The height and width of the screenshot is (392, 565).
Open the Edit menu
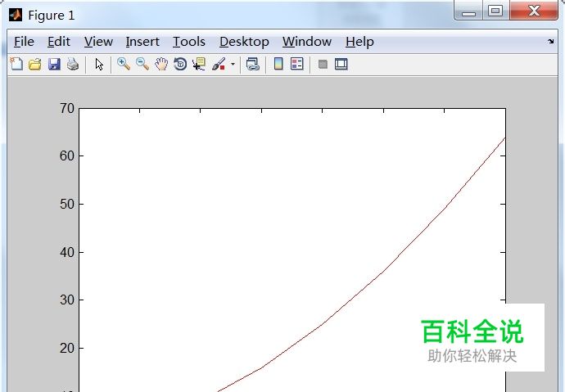coord(59,42)
